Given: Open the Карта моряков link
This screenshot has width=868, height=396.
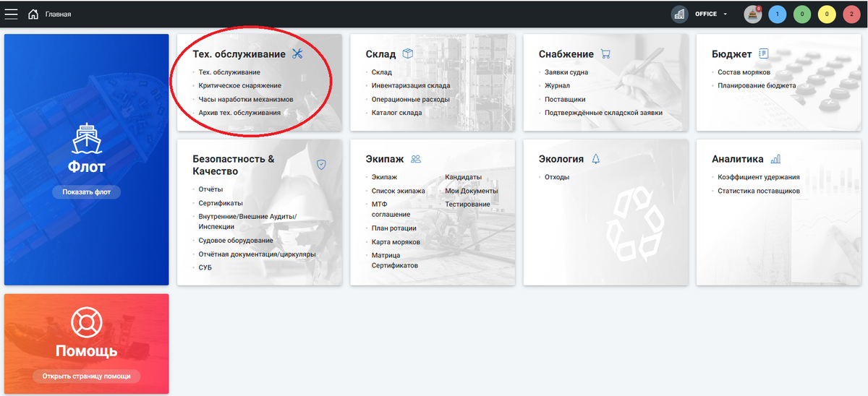Looking at the screenshot, I should point(396,242).
